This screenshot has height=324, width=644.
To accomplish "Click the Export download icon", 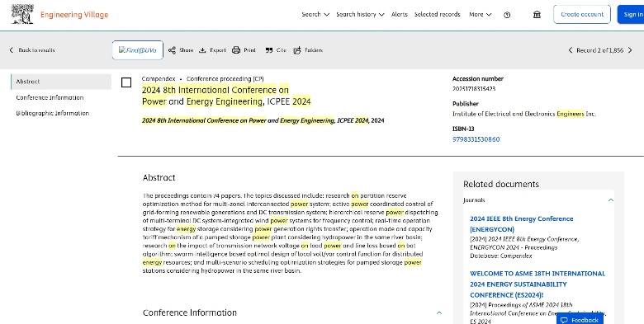I will 202,50.
